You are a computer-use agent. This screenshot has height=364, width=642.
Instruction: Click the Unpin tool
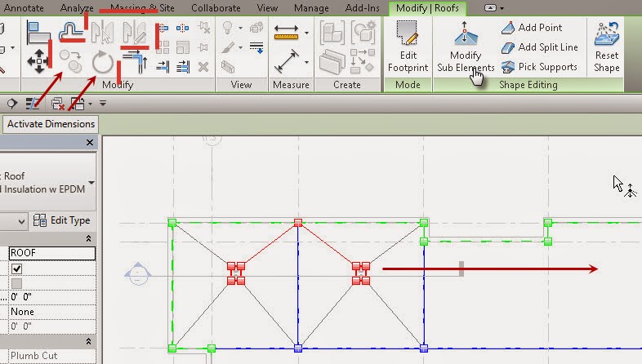tap(203, 28)
